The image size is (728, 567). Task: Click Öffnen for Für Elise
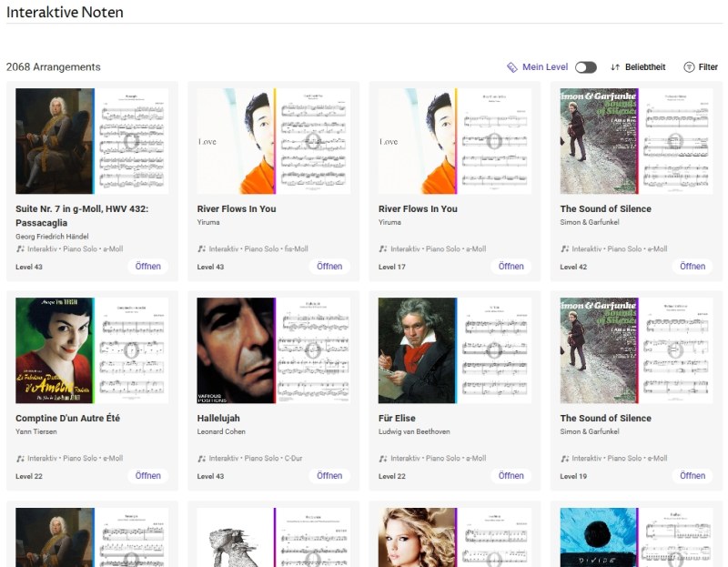click(511, 476)
